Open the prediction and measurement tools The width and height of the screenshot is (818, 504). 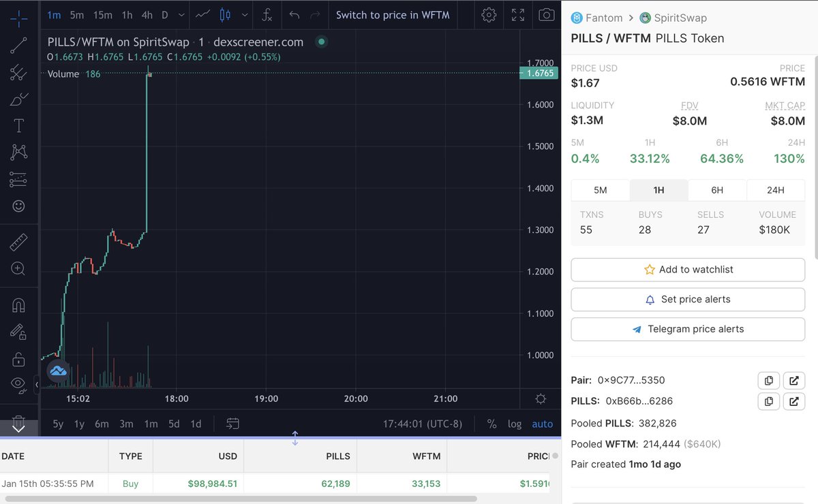[18, 179]
